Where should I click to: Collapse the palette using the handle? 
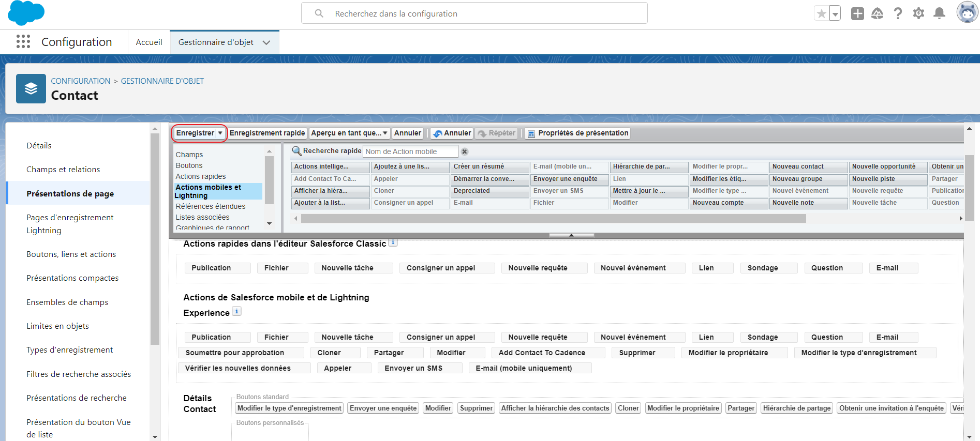coord(571,235)
